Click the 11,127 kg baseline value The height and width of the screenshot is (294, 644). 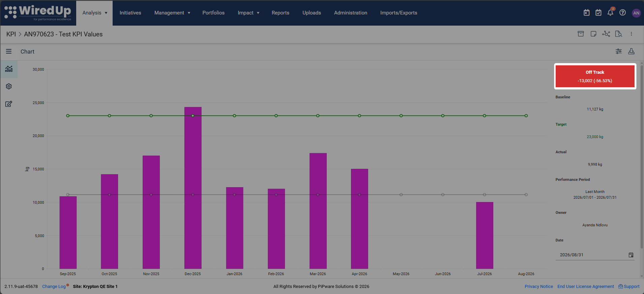pos(595,109)
